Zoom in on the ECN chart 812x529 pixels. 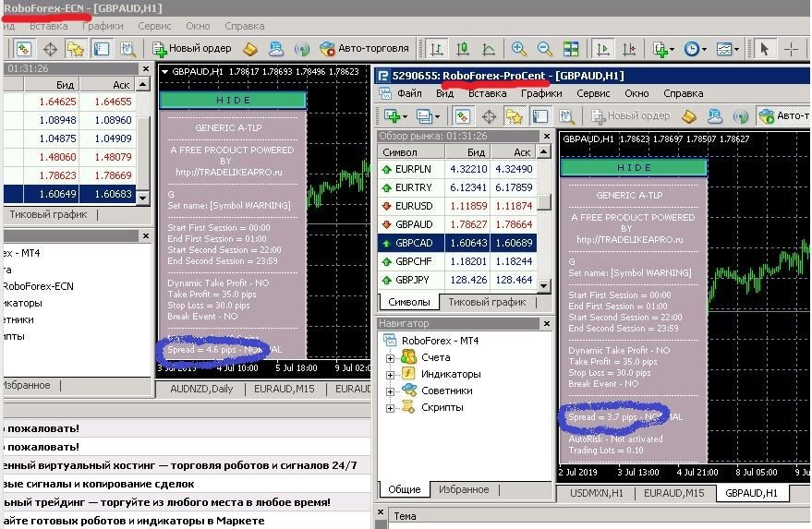coord(518,49)
